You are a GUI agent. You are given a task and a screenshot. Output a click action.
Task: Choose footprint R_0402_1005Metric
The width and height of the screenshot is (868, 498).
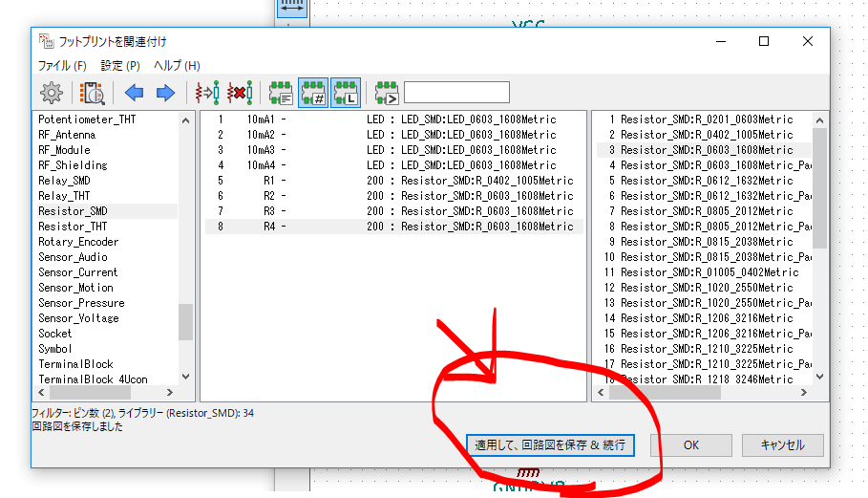click(x=704, y=135)
